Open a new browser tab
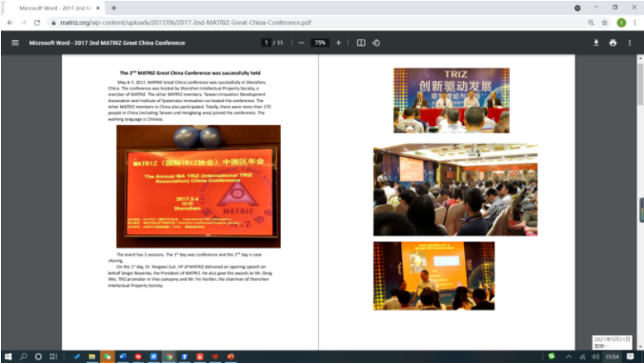The height and width of the screenshot is (363, 644). 113,8
